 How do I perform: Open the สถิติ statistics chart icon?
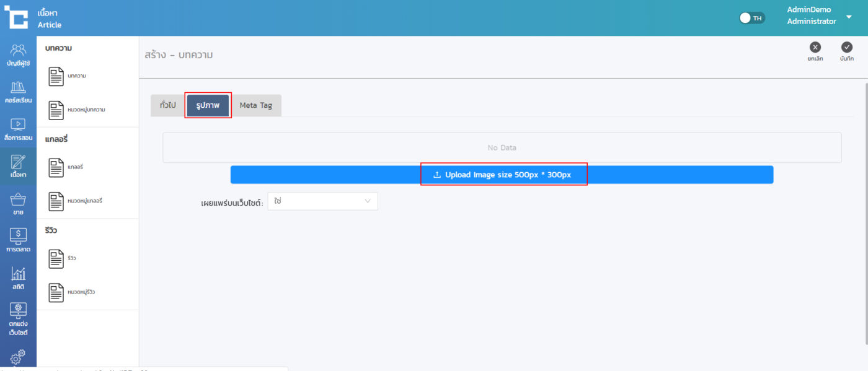[x=18, y=278]
